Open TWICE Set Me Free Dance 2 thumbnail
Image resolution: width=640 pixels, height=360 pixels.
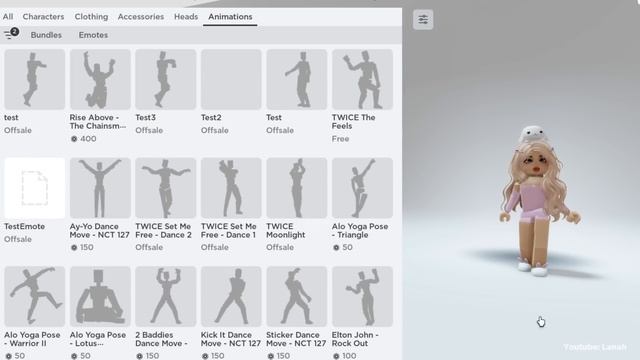pyautogui.click(x=165, y=188)
